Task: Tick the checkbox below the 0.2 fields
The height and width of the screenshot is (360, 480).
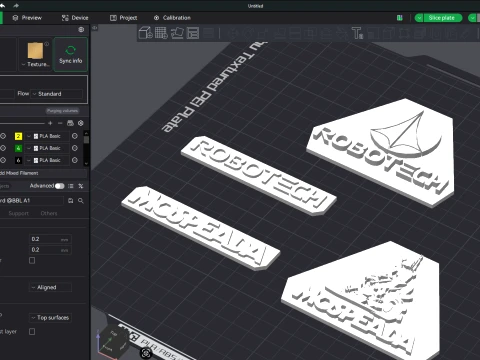Action: tap(32, 260)
